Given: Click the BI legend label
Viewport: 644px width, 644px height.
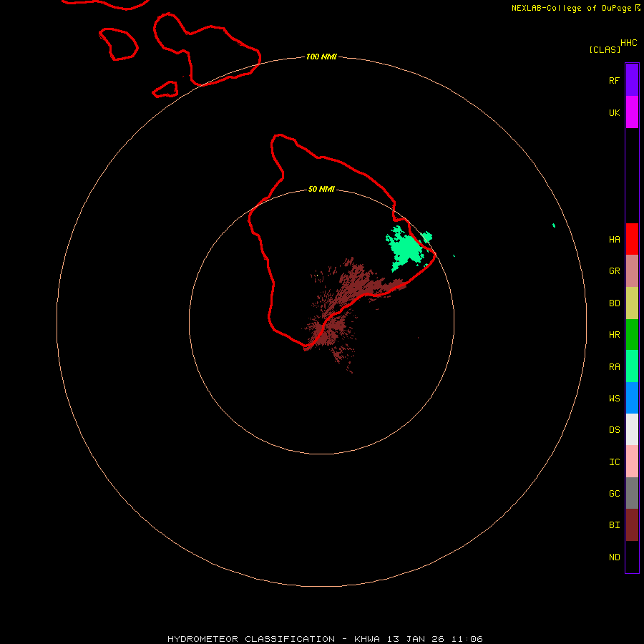Looking at the screenshot, I should 614,525.
